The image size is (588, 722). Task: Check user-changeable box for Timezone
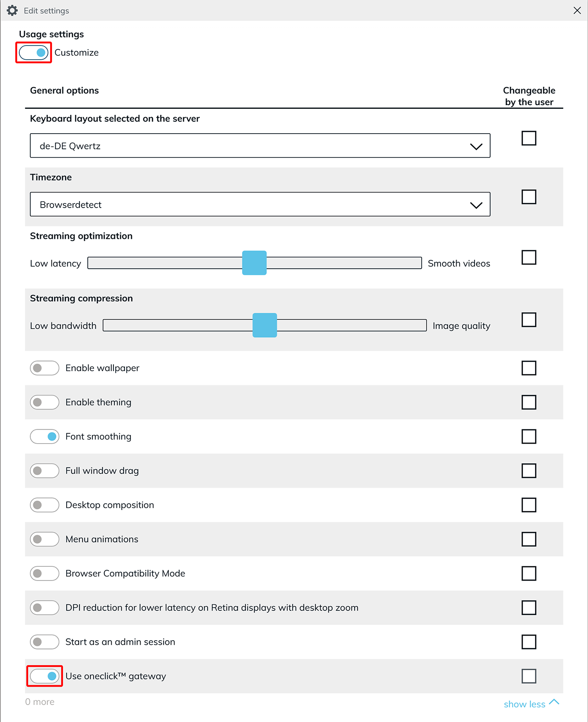click(x=529, y=197)
